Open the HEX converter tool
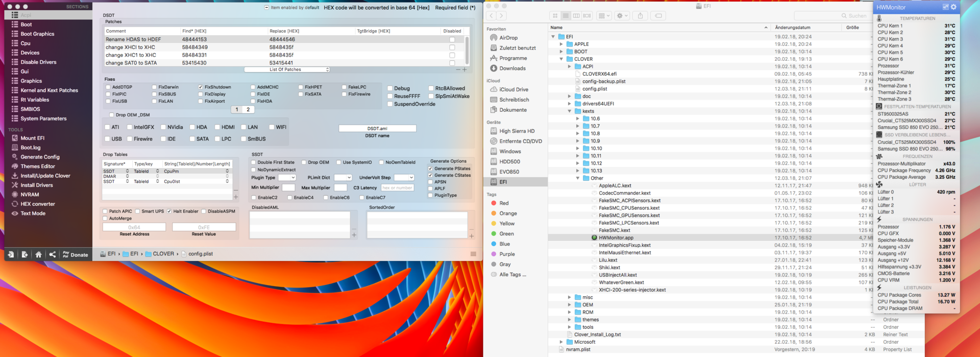The image size is (980, 357). point(37,204)
